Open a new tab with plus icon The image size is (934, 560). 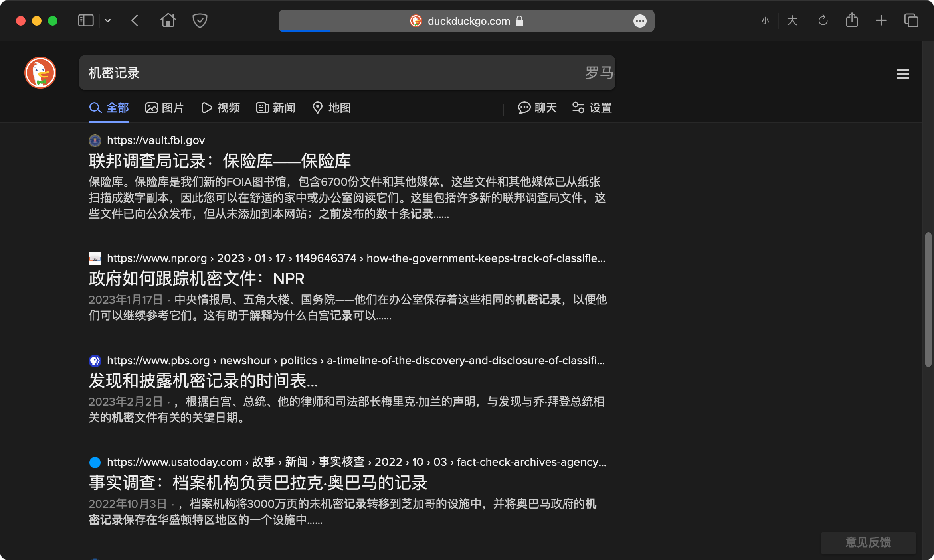[881, 20]
